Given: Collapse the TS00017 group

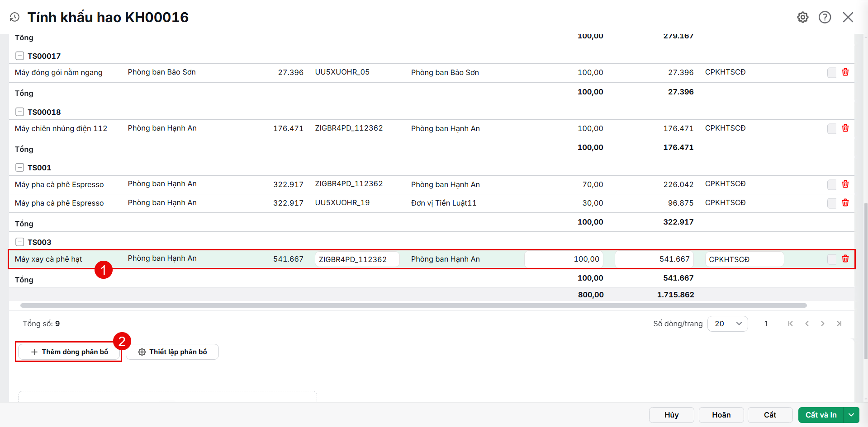Looking at the screenshot, I should click(20, 56).
